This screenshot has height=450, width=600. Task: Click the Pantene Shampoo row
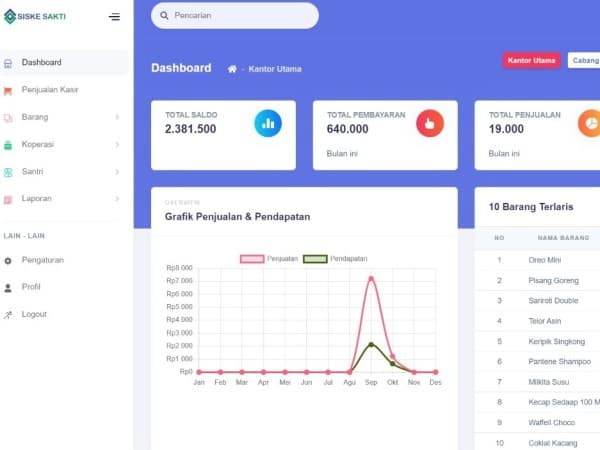coord(537,362)
